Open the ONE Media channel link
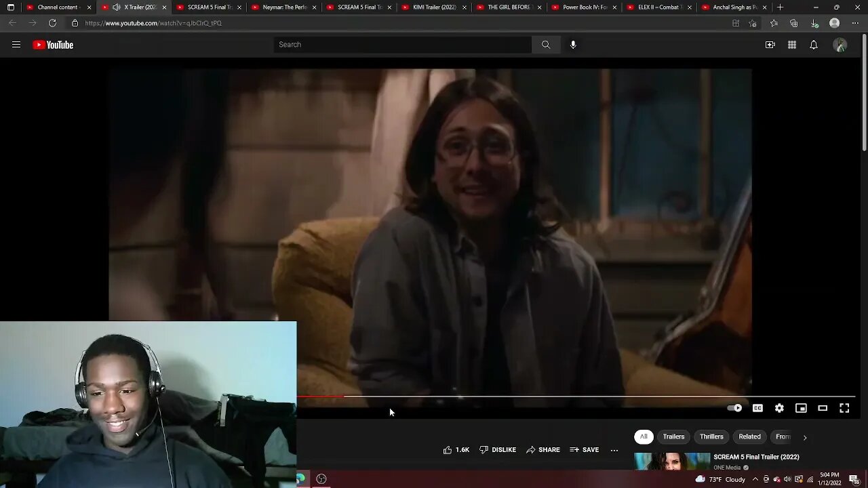This screenshot has height=488, width=868. click(x=727, y=468)
